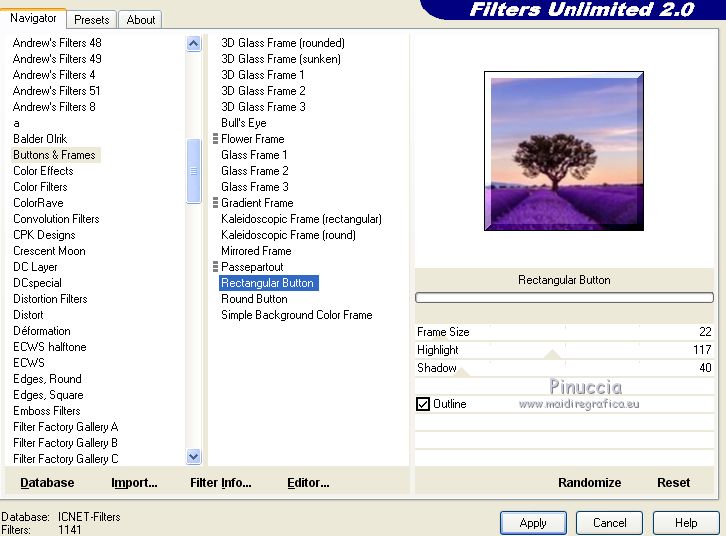Select Filter Factory Gallery A

pyautogui.click(x=65, y=427)
